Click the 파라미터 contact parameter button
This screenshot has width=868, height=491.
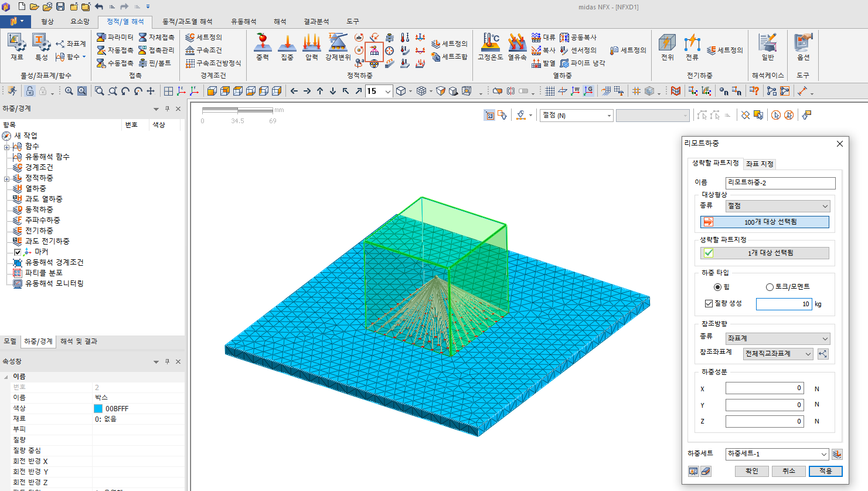(x=115, y=37)
